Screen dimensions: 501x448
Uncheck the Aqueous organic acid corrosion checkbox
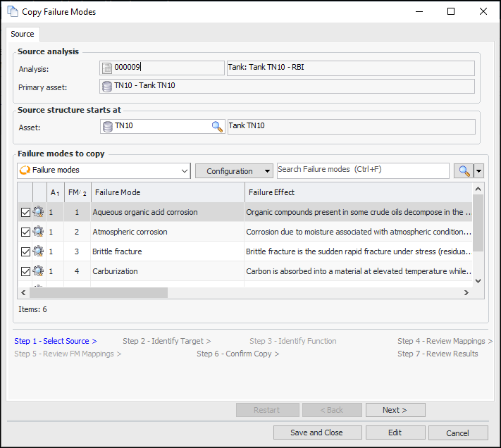tap(25, 212)
